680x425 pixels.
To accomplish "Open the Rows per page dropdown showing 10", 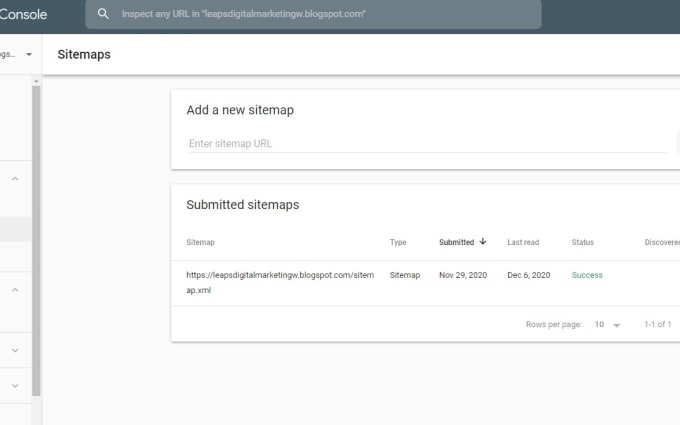I will (x=607, y=324).
